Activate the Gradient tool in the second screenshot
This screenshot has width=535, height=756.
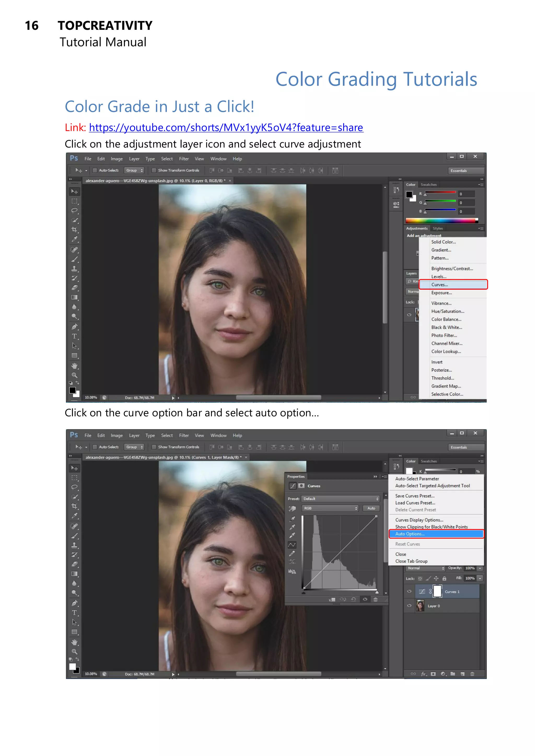coord(74,573)
